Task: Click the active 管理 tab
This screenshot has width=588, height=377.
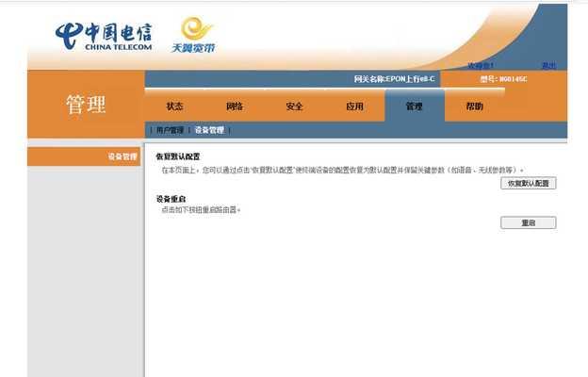Action: (415, 107)
